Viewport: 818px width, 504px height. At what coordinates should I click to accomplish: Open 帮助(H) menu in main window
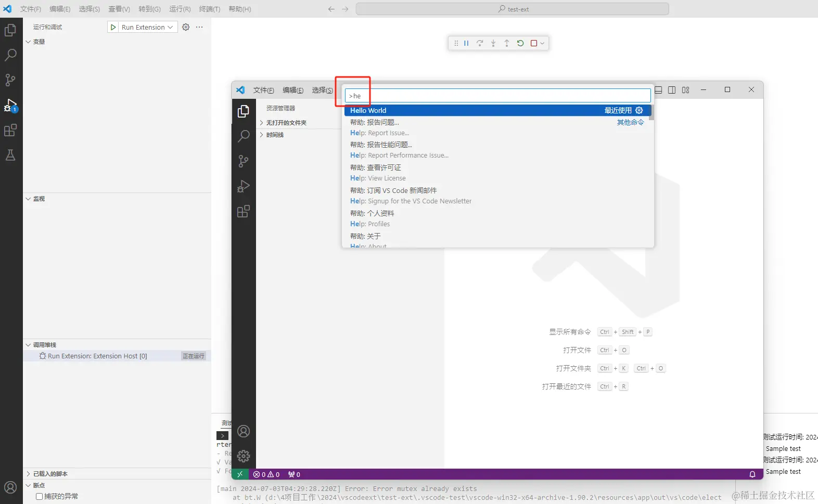240,9
